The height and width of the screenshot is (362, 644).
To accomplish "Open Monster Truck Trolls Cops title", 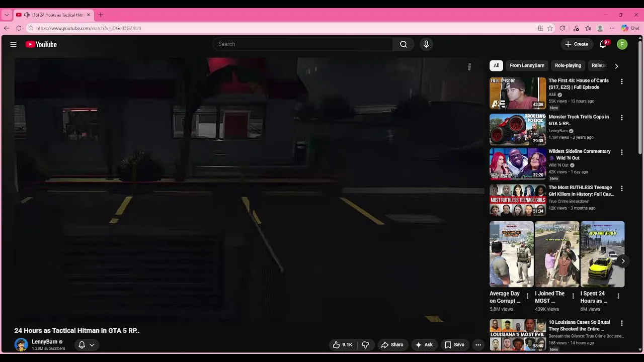I will click(x=579, y=120).
